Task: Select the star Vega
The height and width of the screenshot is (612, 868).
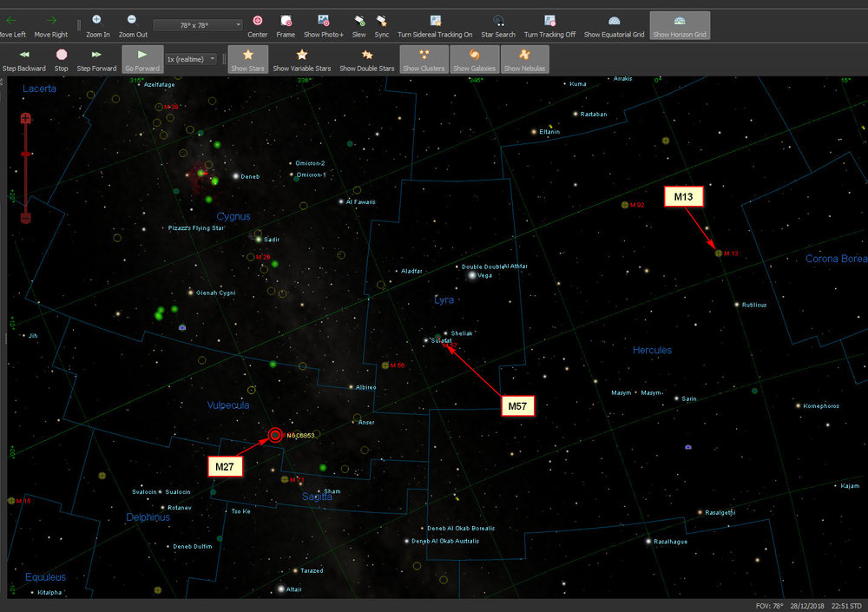Action: tap(472, 275)
